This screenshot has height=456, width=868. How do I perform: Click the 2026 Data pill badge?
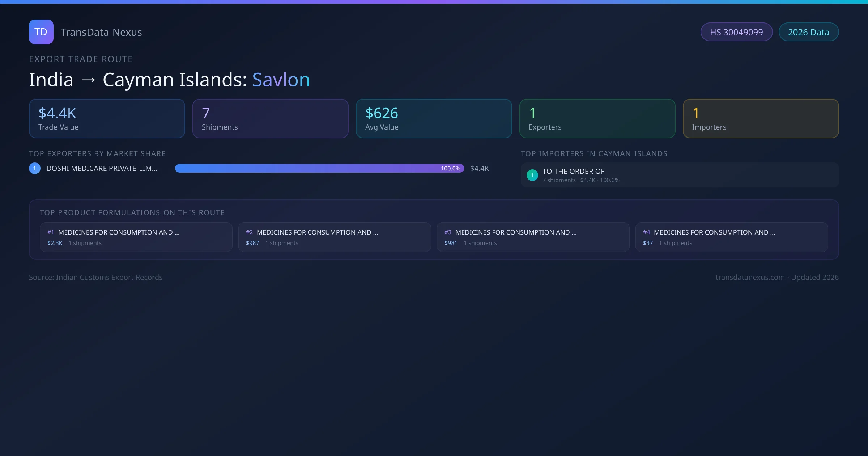pyautogui.click(x=808, y=32)
